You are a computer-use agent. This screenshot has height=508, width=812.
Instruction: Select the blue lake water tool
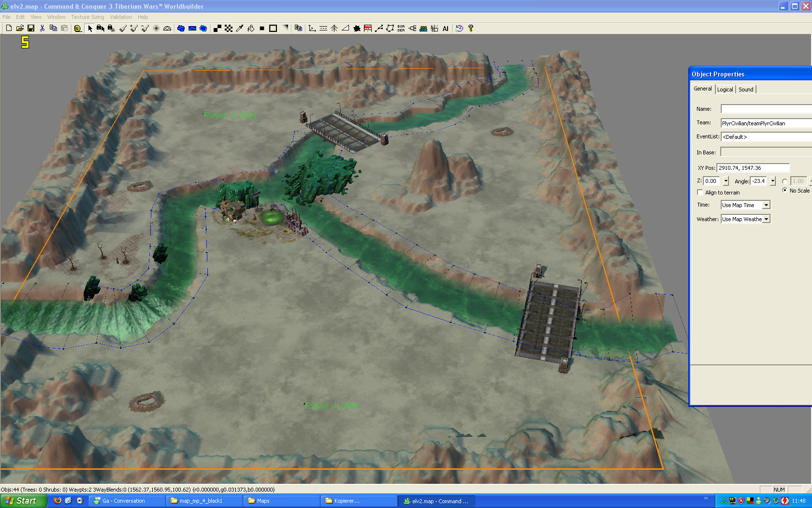click(x=181, y=28)
